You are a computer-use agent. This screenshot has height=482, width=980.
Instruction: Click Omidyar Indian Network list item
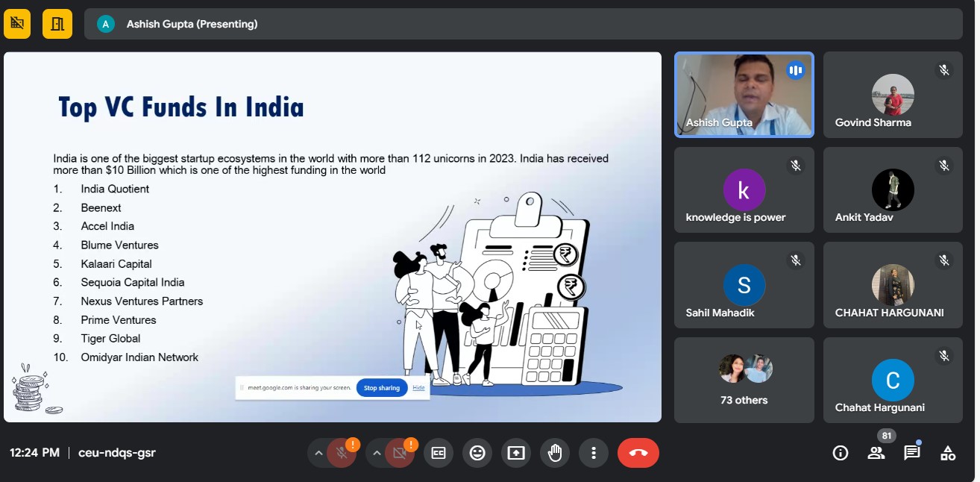(139, 357)
